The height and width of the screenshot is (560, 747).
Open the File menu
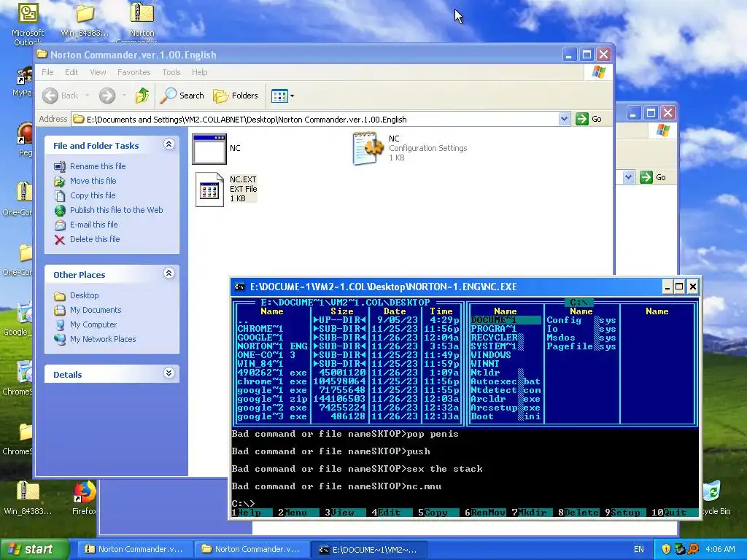click(47, 72)
